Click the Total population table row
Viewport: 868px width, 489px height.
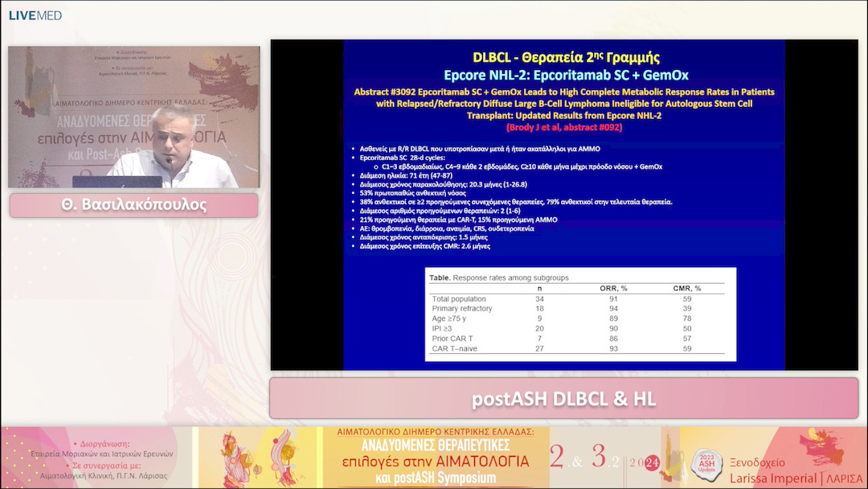tap(577, 298)
